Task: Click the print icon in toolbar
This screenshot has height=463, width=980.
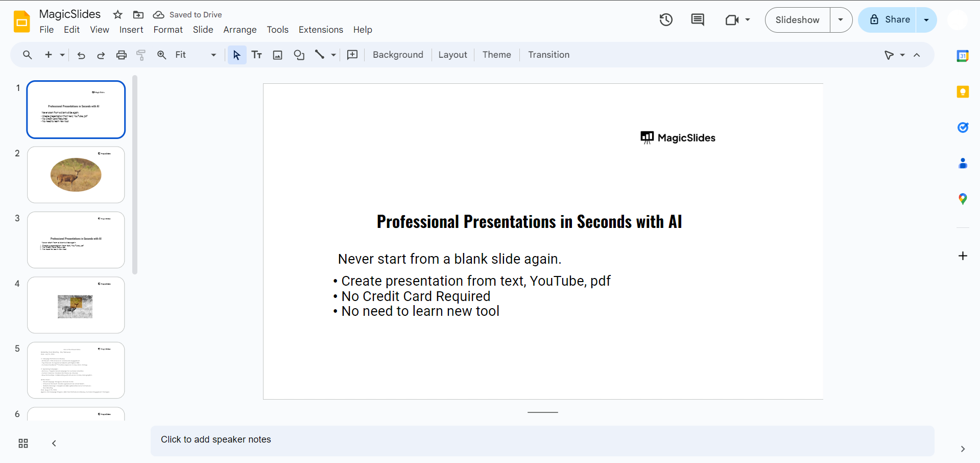Action: click(x=121, y=55)
